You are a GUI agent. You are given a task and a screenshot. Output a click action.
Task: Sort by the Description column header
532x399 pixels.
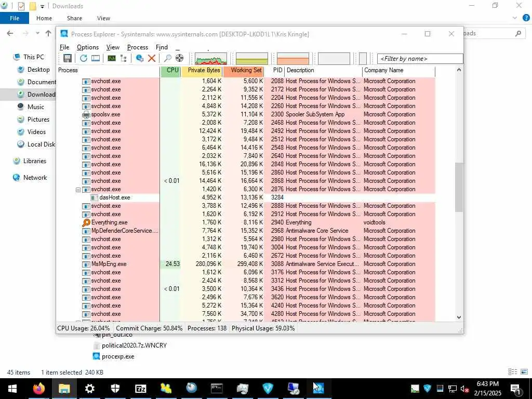(x=323, y=70)
